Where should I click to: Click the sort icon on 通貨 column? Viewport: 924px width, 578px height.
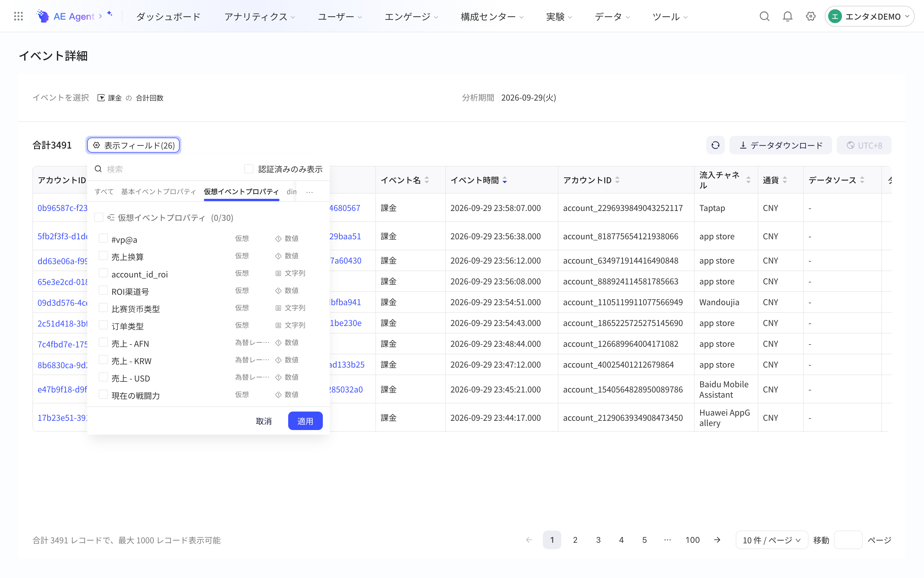[x=785, y=180]
